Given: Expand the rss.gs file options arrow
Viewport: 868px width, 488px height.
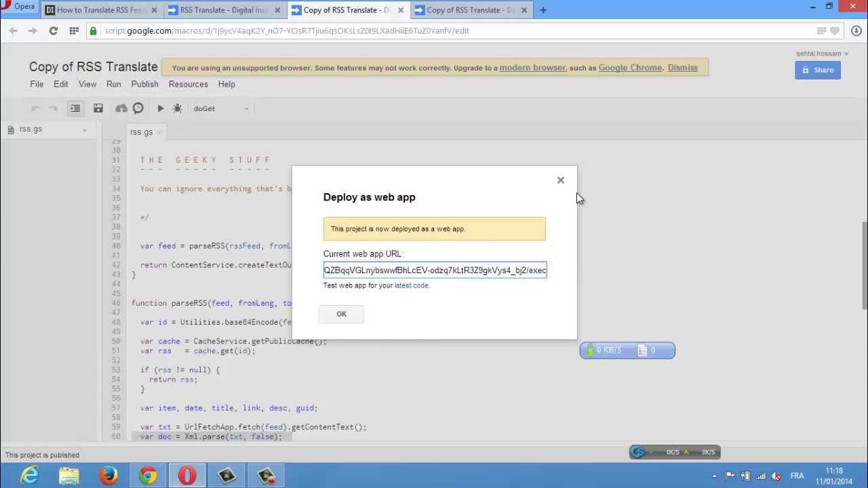Looking at the screenshot, I should (x=84, y=130).
